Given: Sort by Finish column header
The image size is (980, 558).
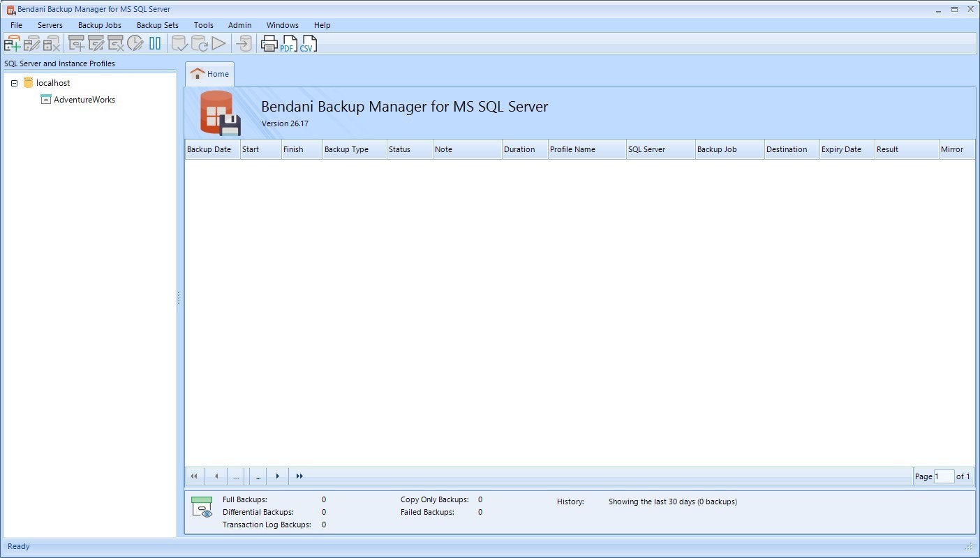Looking at the screenshot, I should (x=302, y=149).
